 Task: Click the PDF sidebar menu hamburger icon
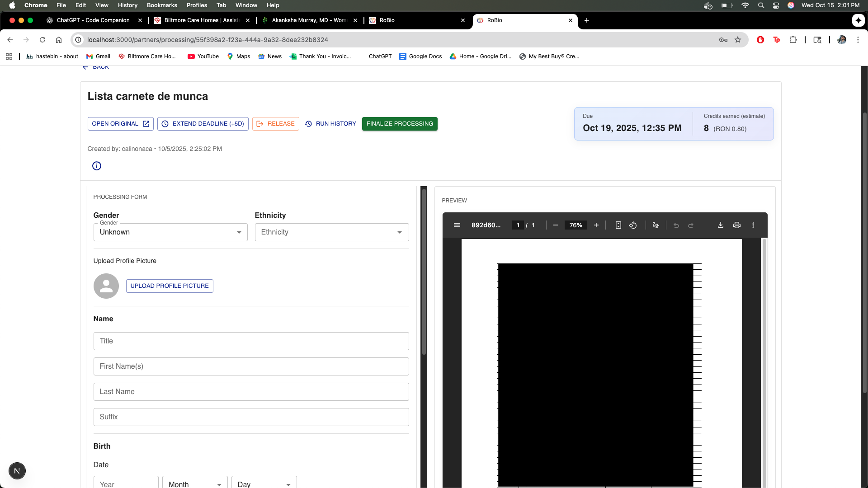pos(457,225)
